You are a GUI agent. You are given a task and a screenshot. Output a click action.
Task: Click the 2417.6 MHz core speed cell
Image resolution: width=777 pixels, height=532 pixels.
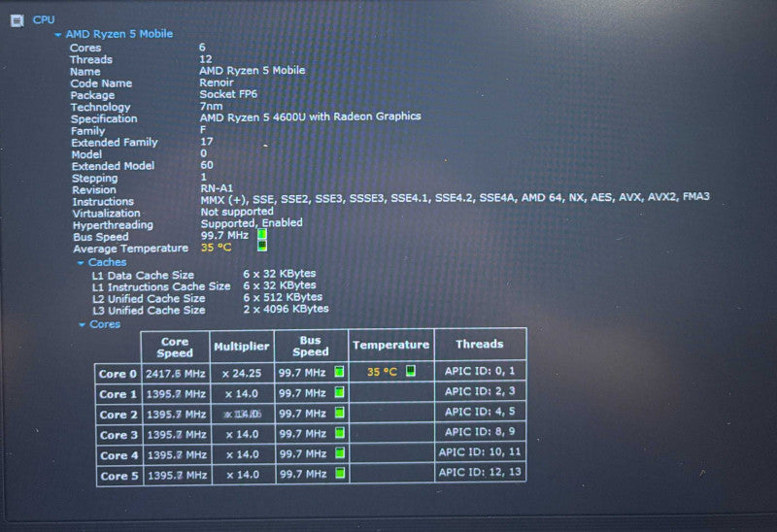[176, 374]
